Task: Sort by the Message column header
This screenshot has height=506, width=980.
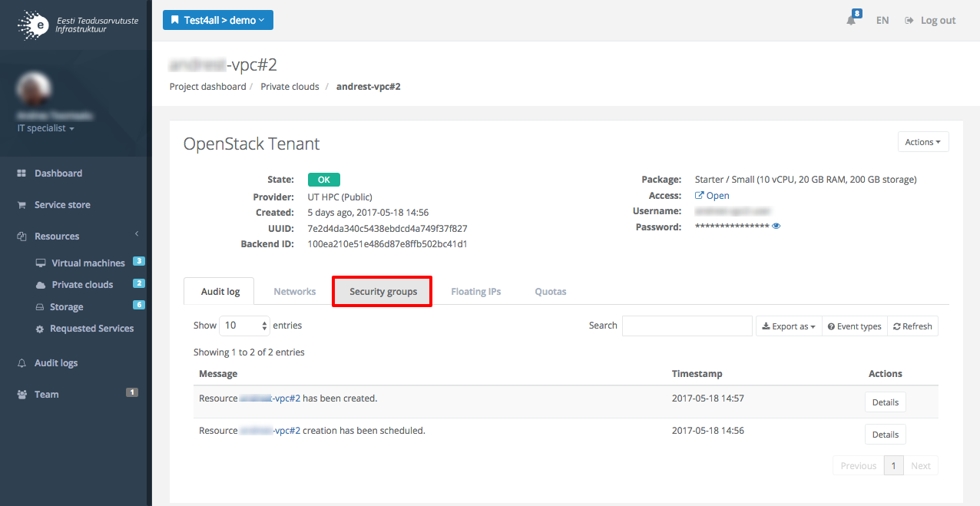Action: pyautogui.click(x=218, y=374)
